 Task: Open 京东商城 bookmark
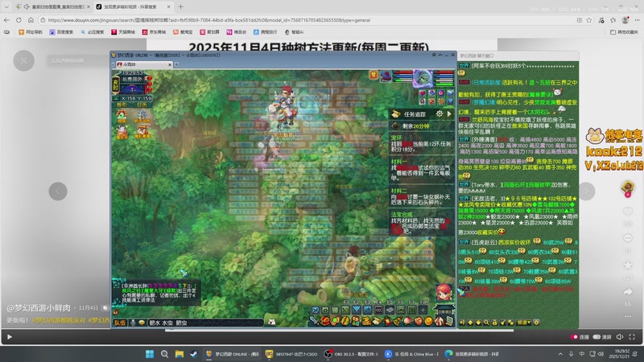coord(154,31)
